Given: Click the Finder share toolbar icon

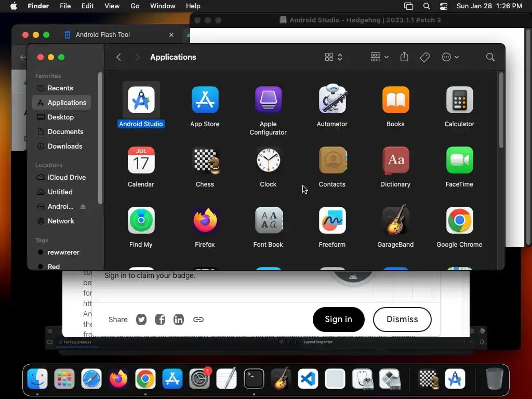Looking at the screenshot, I should tap(404, 57).
